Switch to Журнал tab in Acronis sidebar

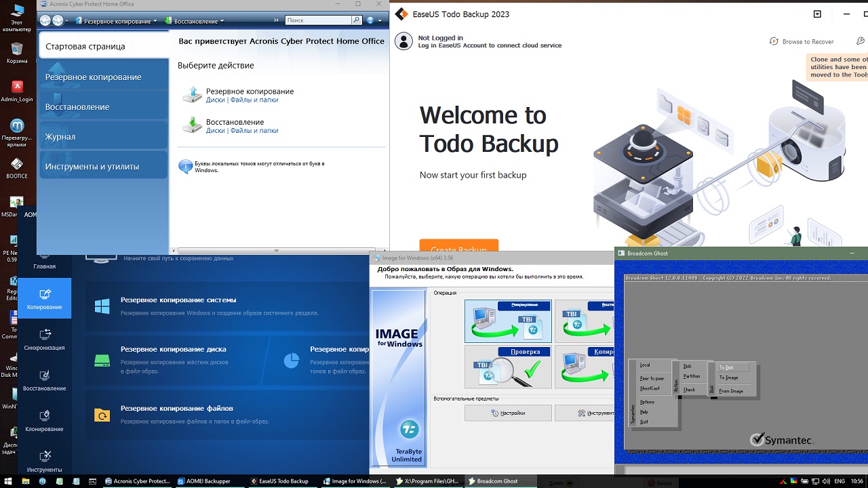103,136
